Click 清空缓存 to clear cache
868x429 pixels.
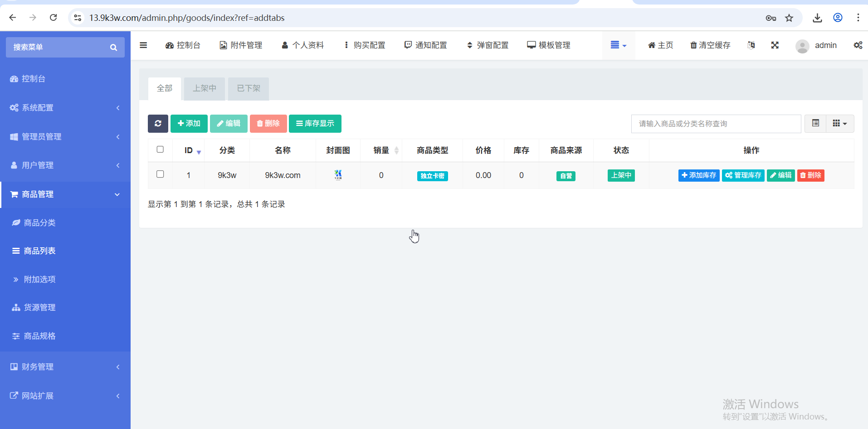click(x=710, y=45)
